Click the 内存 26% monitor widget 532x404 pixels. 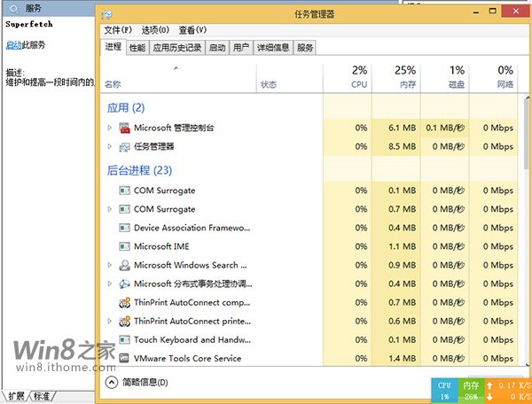coord(471,391)
